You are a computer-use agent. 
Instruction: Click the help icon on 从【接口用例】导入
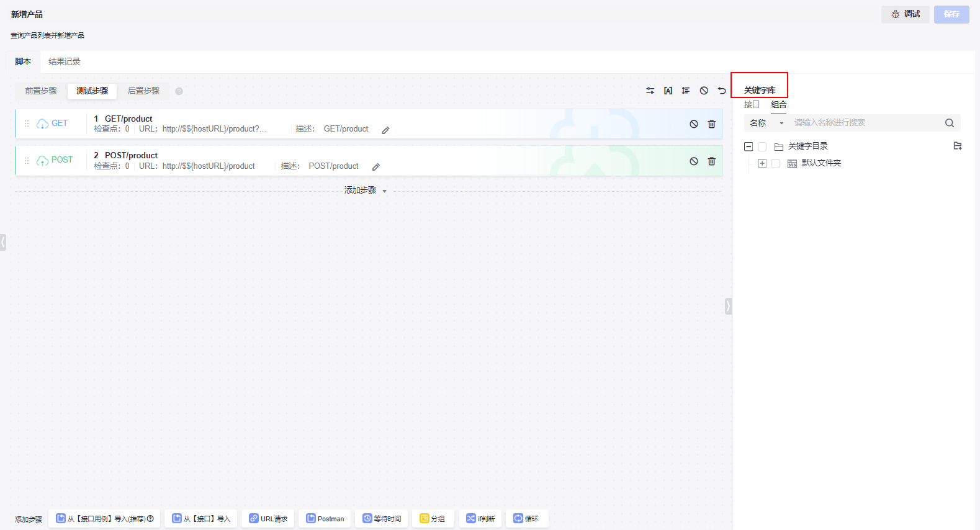coord(150,519)
